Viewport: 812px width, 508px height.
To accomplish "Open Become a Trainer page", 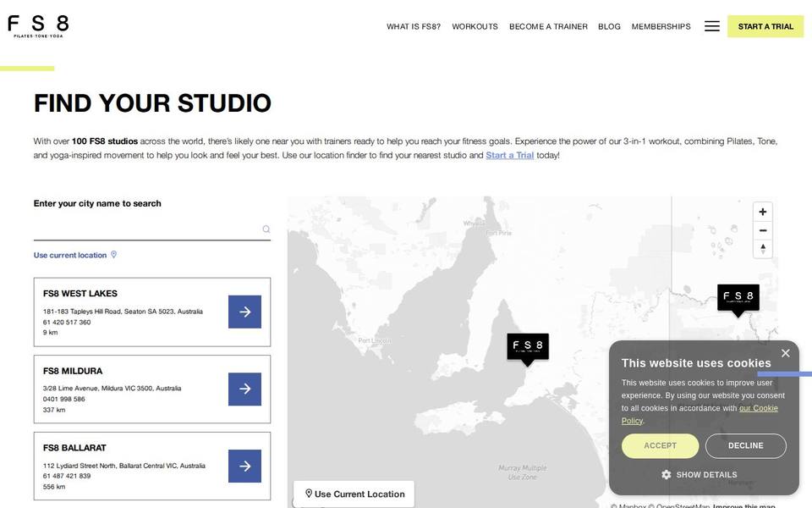I will tap(548, 26).
